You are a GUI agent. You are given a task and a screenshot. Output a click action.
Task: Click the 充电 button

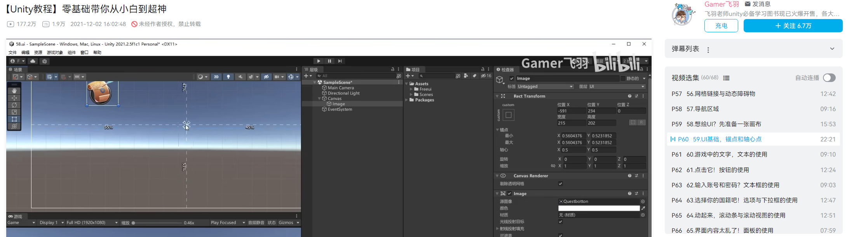pos(721,26)
